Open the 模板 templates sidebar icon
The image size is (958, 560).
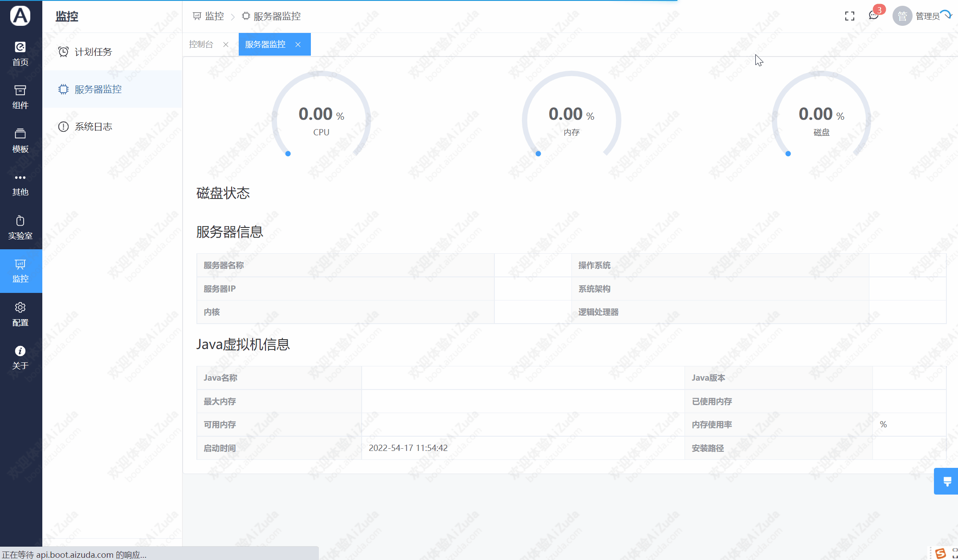point(20,140)
